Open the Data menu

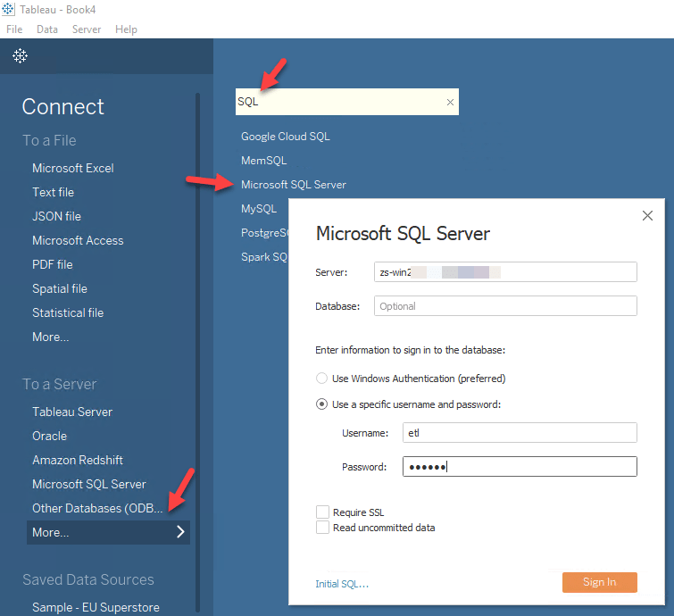click(47, 29)
